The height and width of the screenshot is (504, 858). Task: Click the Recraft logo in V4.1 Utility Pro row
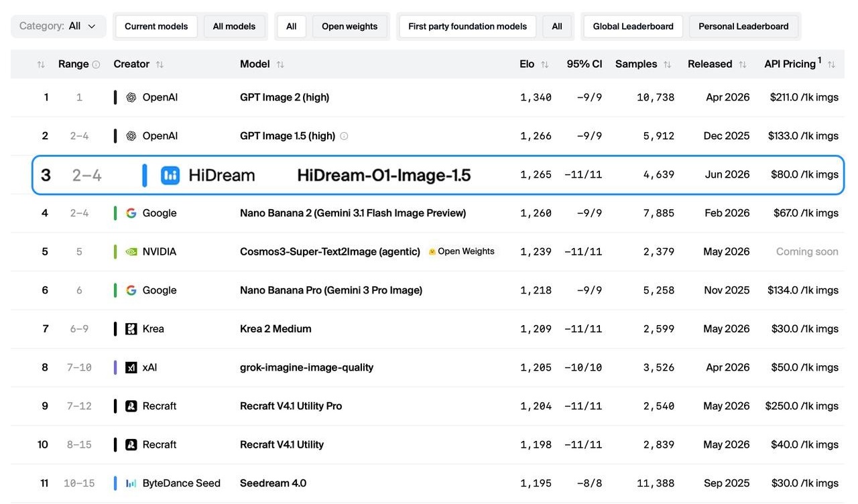point(131,406)
